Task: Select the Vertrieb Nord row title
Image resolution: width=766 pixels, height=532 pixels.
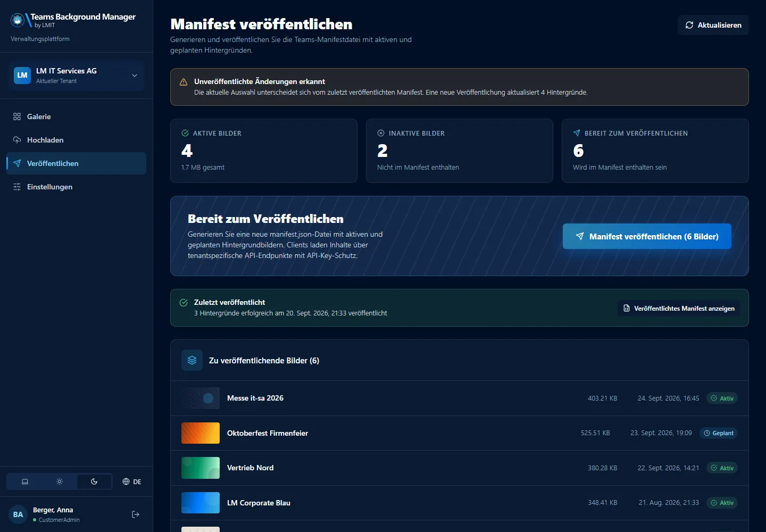Action: point(251,468)
